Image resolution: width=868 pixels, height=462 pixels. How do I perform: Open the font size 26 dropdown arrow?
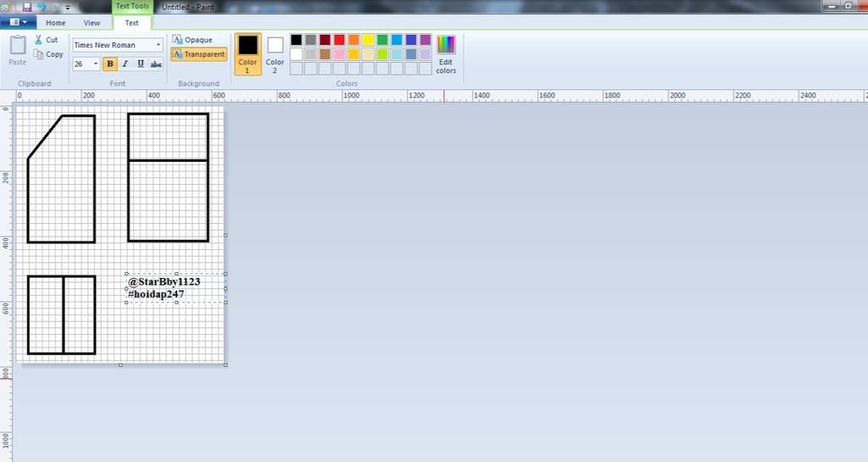point(96,64)
